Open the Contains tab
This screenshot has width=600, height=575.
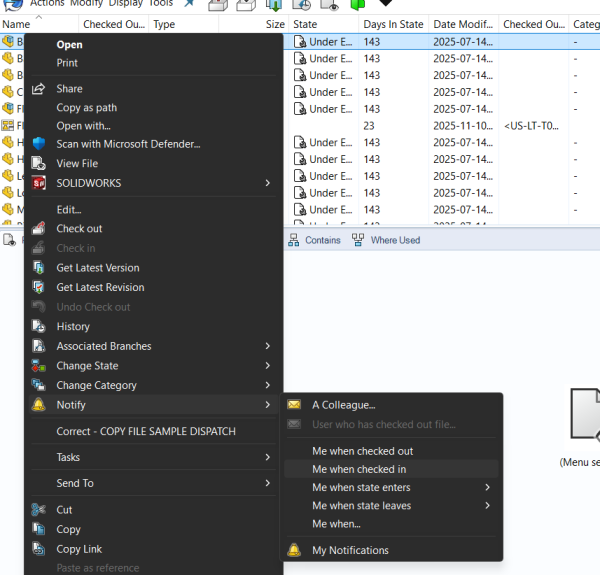click(x=322, y=240)
